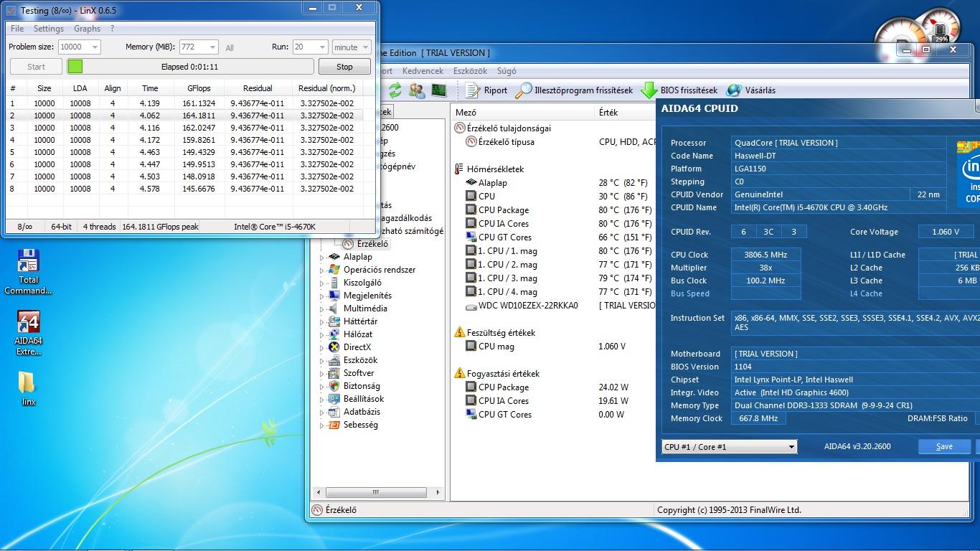Click Illesztőprogram frissítések magnifier button
The width and height of the screenshot is (980, 551).
coord(575,90)
